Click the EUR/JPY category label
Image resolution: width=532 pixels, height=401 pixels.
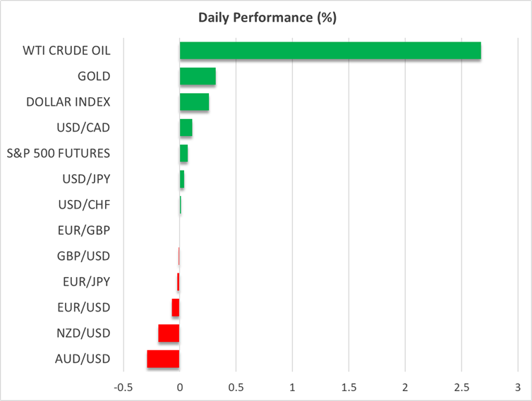click(x=85, y=282)
